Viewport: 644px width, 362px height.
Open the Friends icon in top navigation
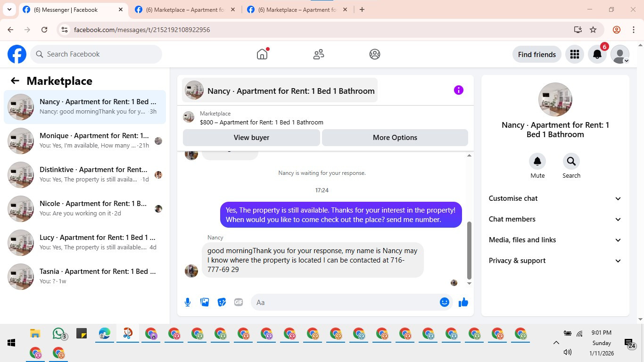tap(319, 54)
